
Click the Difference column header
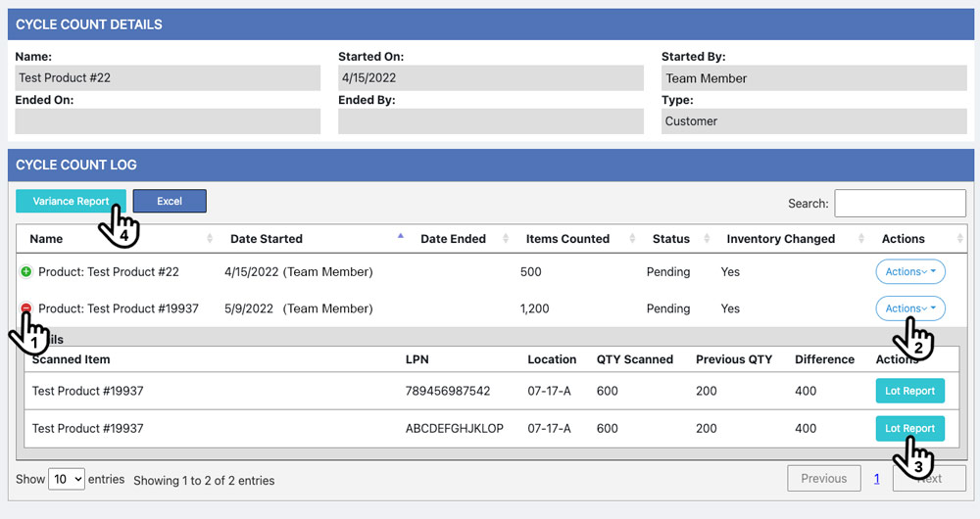824,359
